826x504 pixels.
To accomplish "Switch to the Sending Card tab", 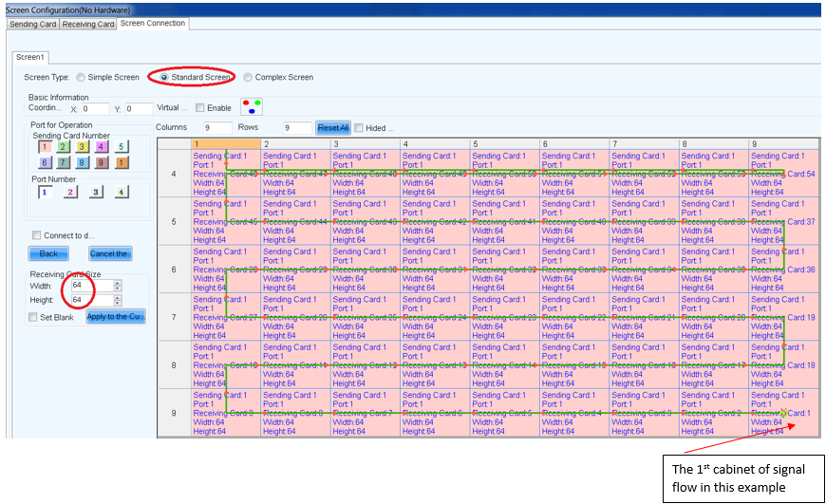I will click(x=33, y=24).
